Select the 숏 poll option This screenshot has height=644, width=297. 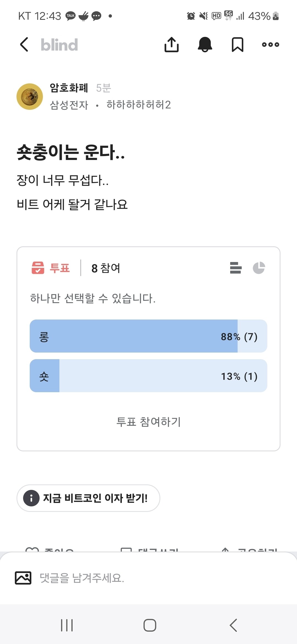tap(148, 376)
